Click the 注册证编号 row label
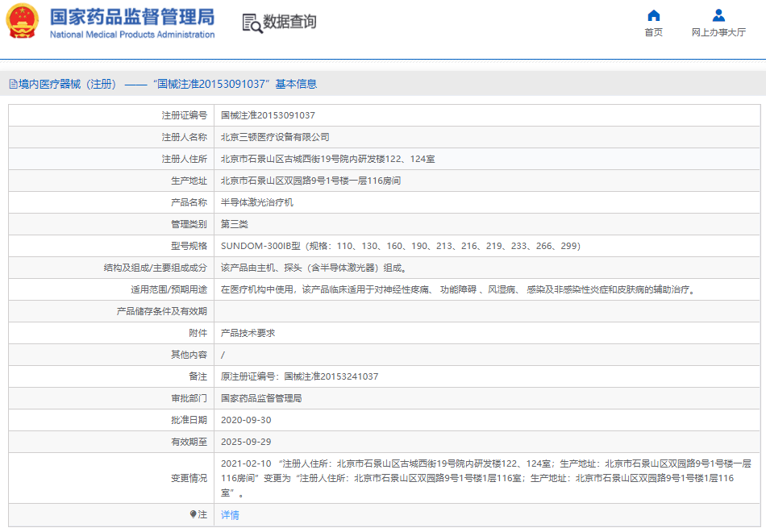This screenshot has width=766, height=532. click(184, 115)
